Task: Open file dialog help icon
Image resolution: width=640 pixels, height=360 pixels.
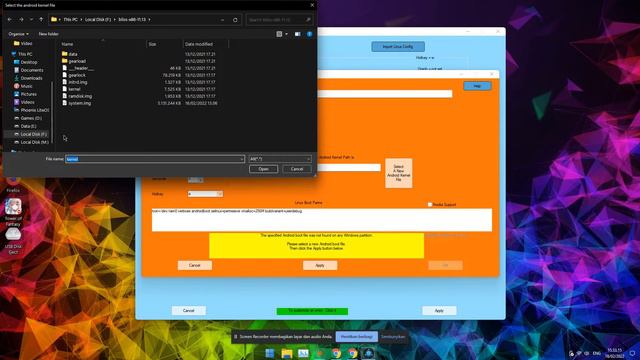Action: (x=309, y=34)
